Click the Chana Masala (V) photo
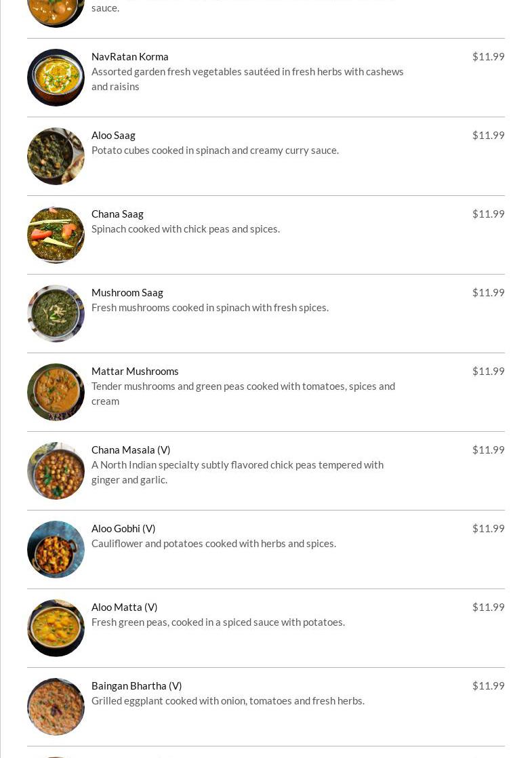This screenshot has width=532, height=758. point(56,471)
